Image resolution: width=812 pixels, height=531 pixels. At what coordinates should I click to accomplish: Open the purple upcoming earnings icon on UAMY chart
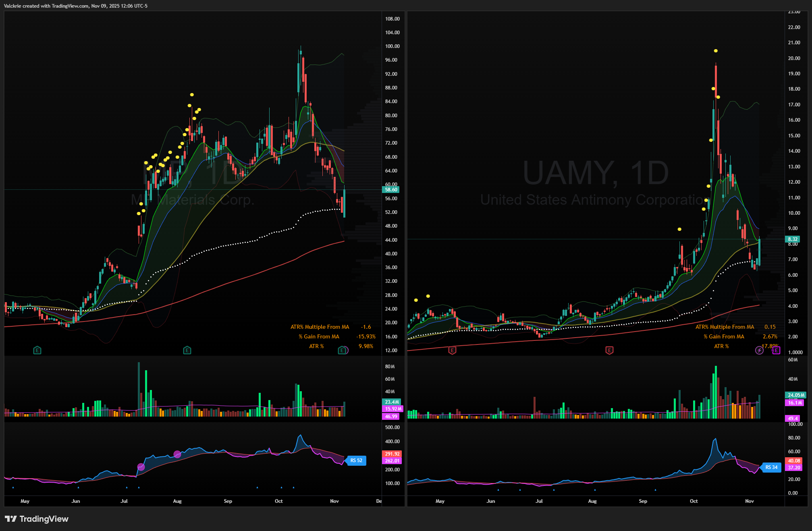click(776, 350)
